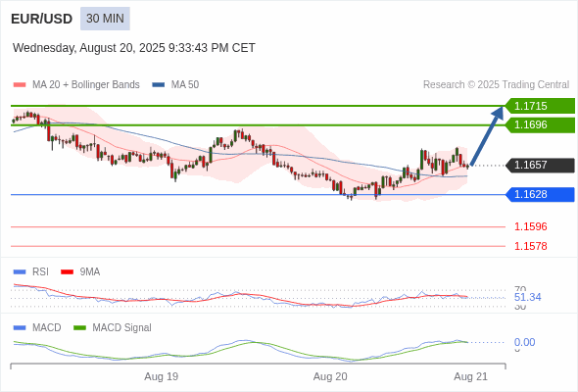Select the EUR/USD pair title
This screenshot has height=392, width=578.
(42, 19)
